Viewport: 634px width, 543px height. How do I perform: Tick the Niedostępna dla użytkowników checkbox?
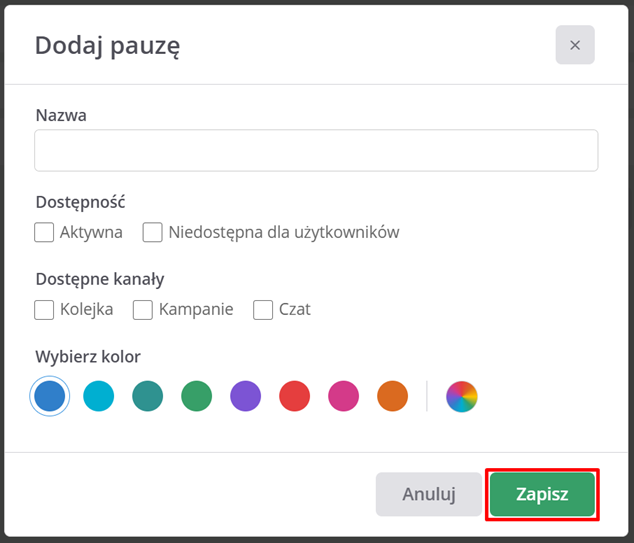pyautogui.click(x=153, y=232)
